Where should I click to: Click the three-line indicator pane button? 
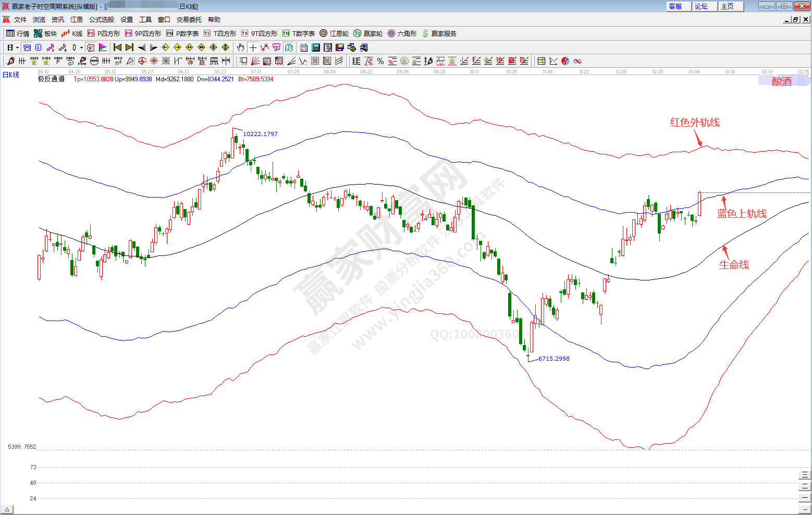(805, 475)
